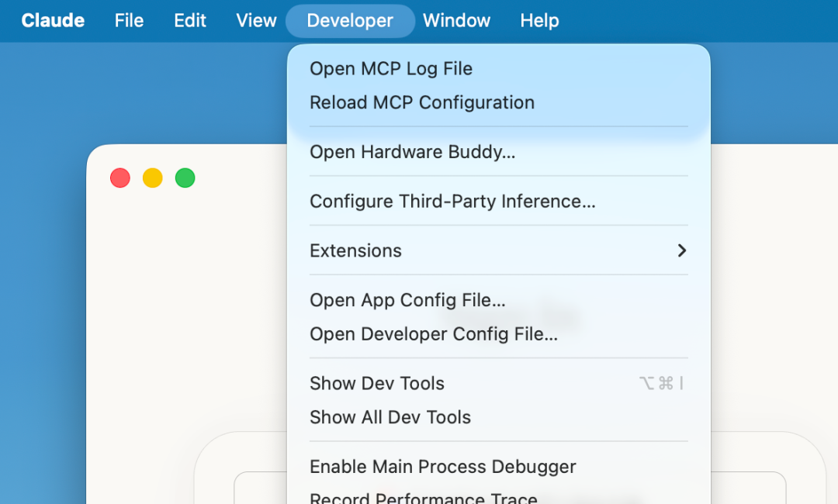Screen dimensions: 838x504
Task: Expand the Extensions submenu arrow
Action: [x=681, y=250]
